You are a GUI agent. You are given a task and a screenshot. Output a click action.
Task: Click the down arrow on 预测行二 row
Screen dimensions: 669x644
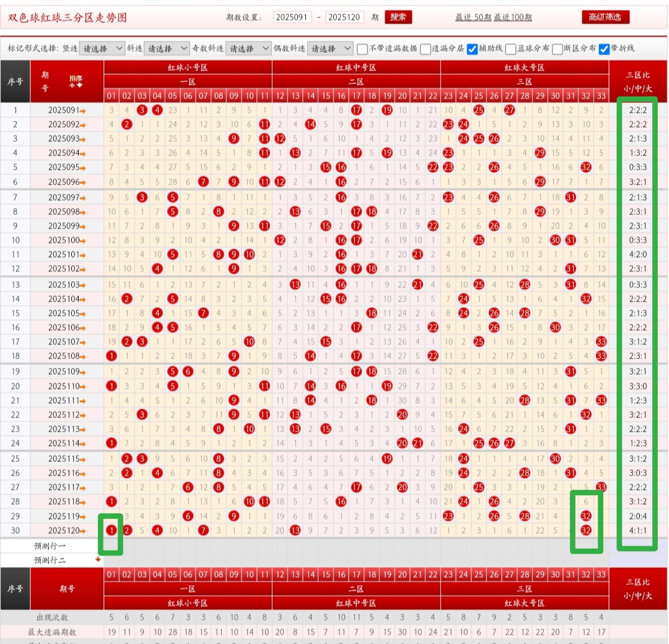[98, 559]
